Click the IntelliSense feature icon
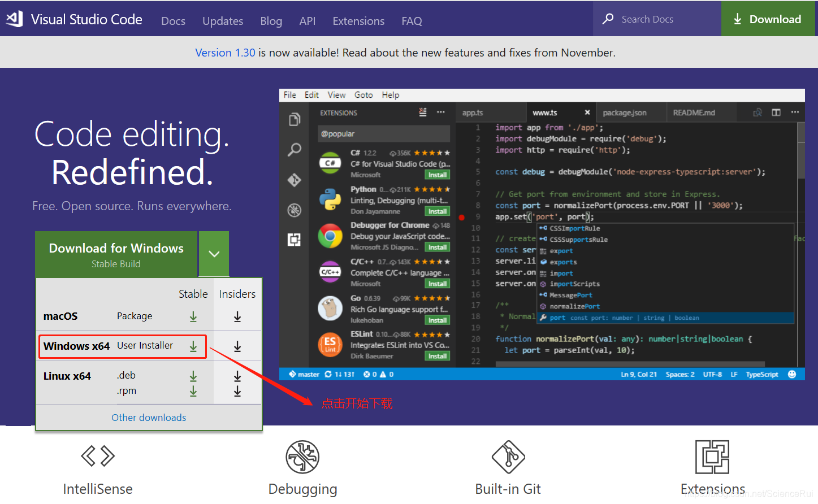 pos(98,456)
